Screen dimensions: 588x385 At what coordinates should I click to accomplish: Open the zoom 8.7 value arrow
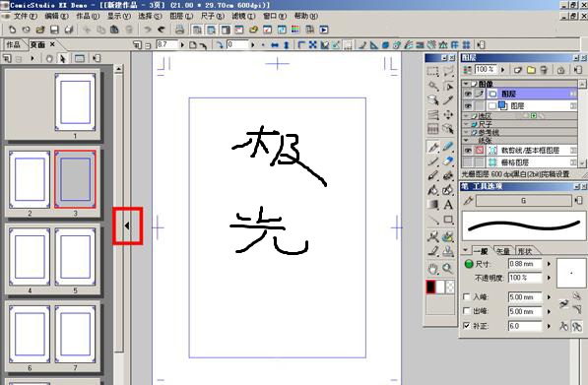182,45
